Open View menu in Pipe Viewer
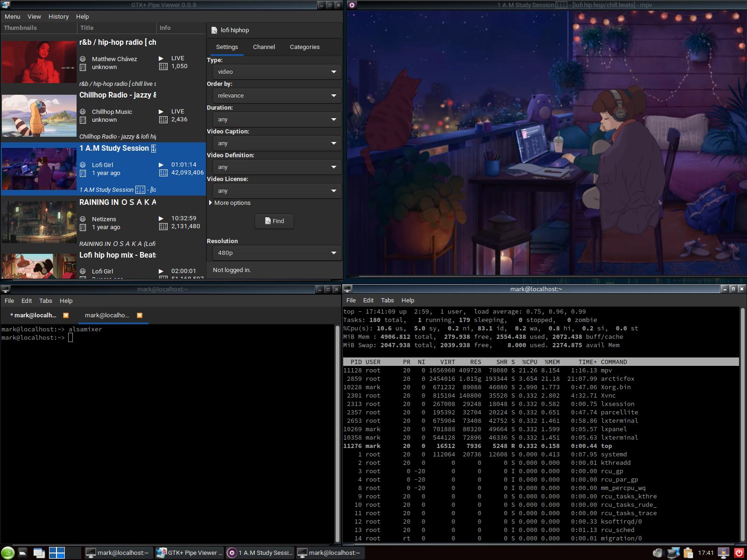This screenshot has width=747, height=560. click(34, 17)
